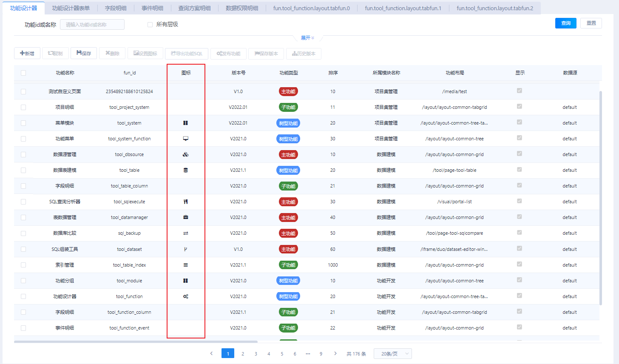The image size is (619, 364).
Task: Click 复制 copy toolbar button
Action: click(x=55, y=53)
